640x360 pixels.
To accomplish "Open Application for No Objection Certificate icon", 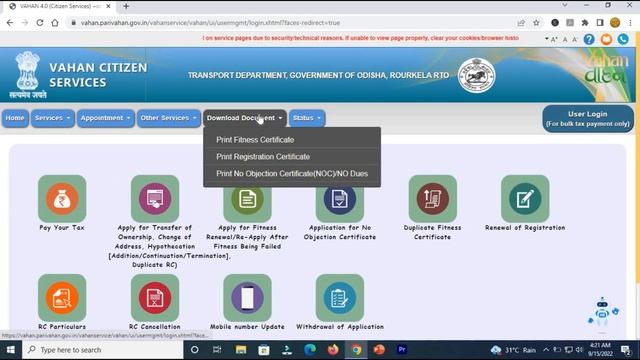I will coord(340,199).
